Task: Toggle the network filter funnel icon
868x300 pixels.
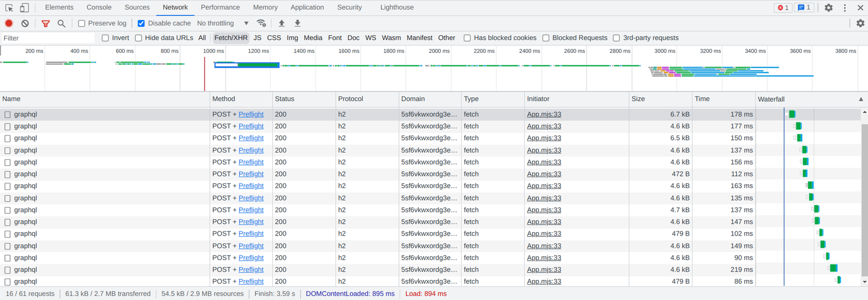Action: click(x=45, y=23)
